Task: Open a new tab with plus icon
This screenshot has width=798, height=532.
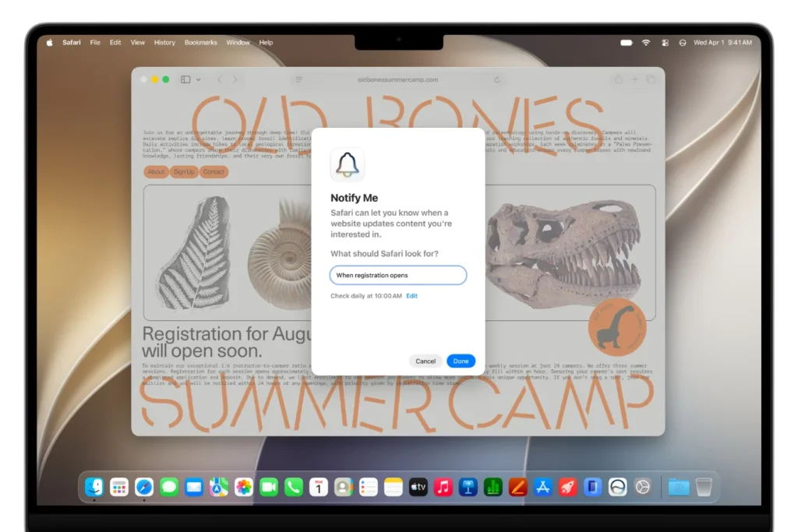Action: [634, 79]
